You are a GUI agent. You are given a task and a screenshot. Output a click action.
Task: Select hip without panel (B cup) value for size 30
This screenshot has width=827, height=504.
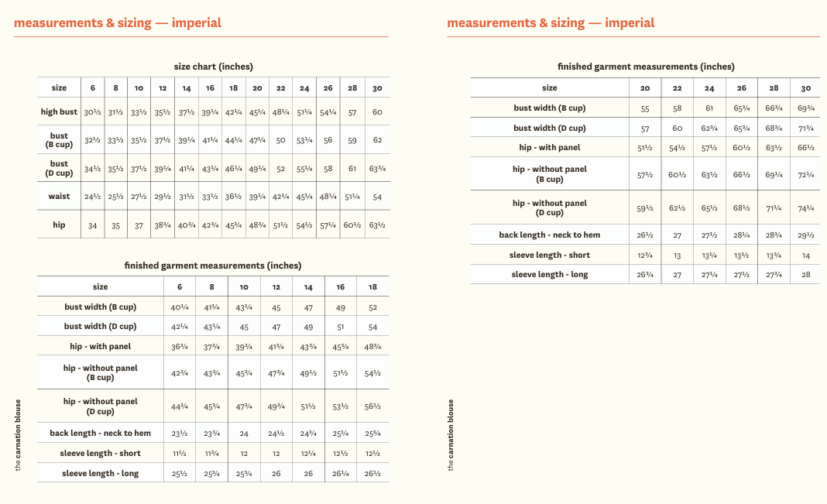(806, 175)
